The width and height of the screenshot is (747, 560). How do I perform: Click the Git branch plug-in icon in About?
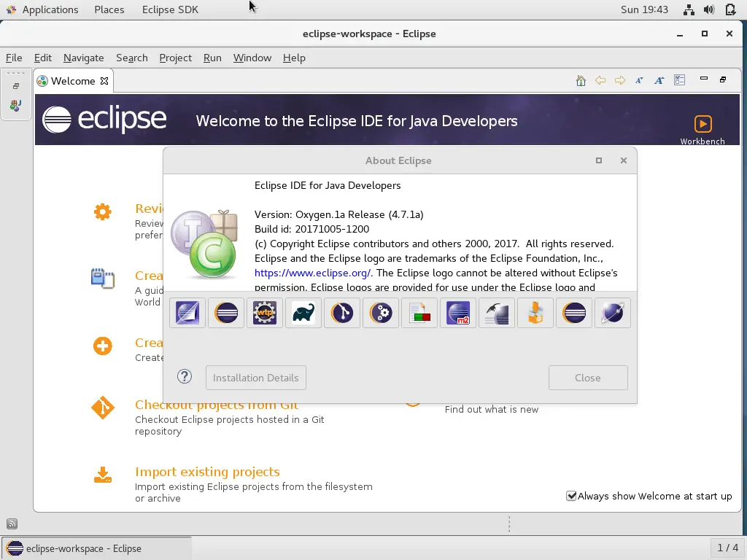click(342, 313)
